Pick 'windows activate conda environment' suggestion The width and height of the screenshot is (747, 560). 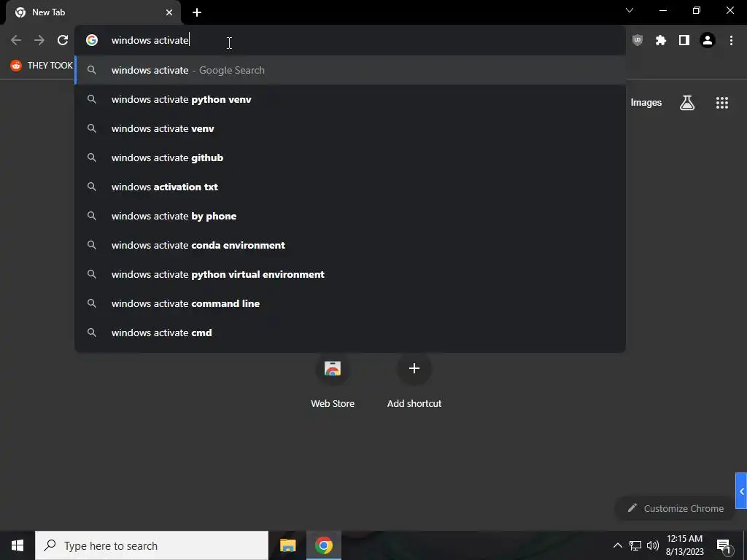(x=350, y=245)
